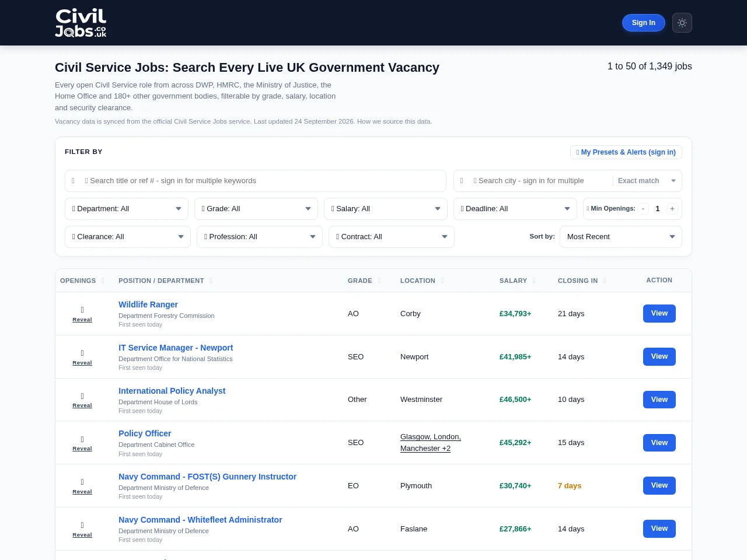
Task: Focus the title or ref search field
Action: point(256,181)
